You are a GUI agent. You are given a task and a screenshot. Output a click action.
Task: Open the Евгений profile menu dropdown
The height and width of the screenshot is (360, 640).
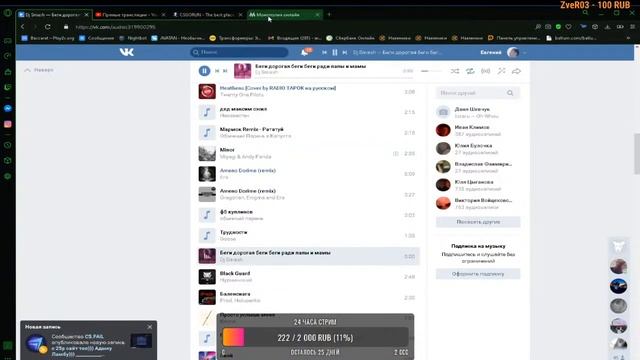[x=503, y=52]
